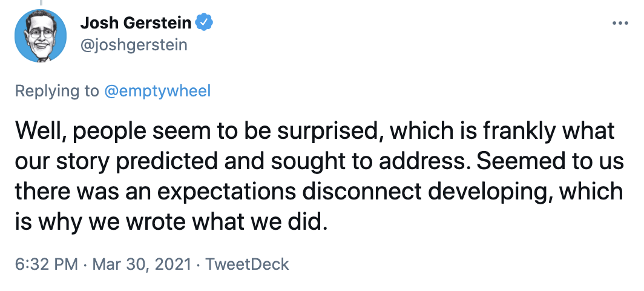This screenshot has width=644, height=291.
Task: Open Josh Gerstein's caricature profile avatar
Action: [41, 36]
